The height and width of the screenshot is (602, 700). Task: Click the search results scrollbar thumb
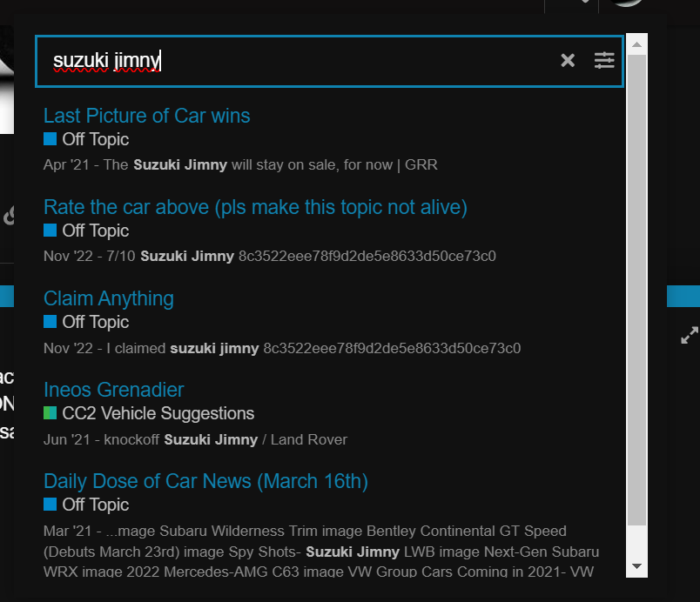pos(636,287)
